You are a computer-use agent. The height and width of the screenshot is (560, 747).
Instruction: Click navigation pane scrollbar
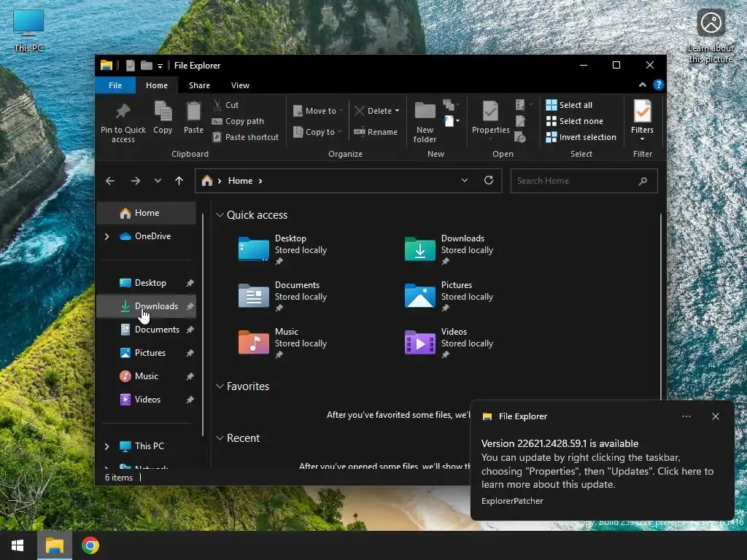click(203, 324)
